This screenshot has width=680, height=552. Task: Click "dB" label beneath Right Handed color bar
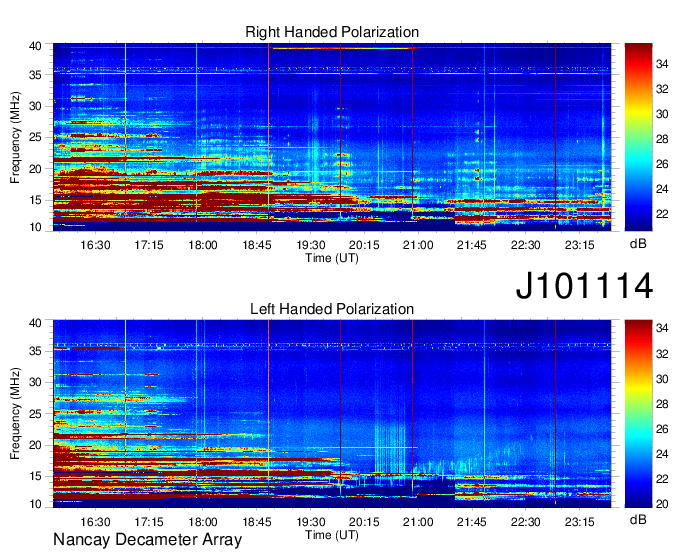[x=638, y=244]
